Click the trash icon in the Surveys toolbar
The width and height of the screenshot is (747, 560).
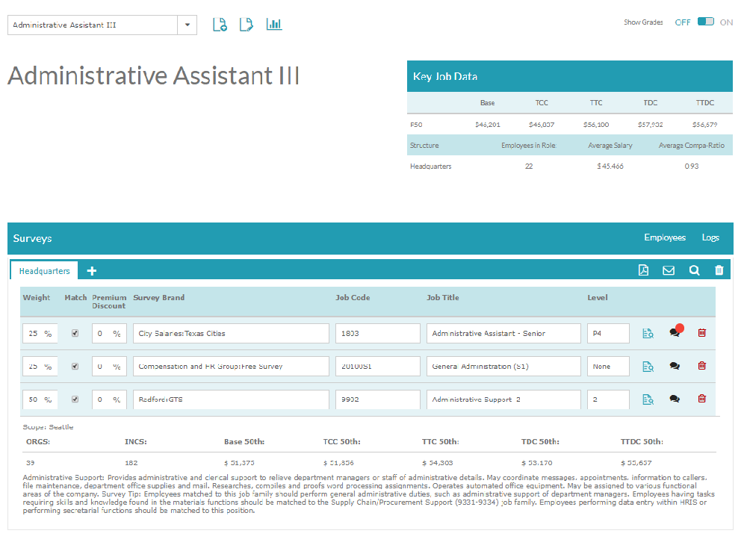coord(719,270)
